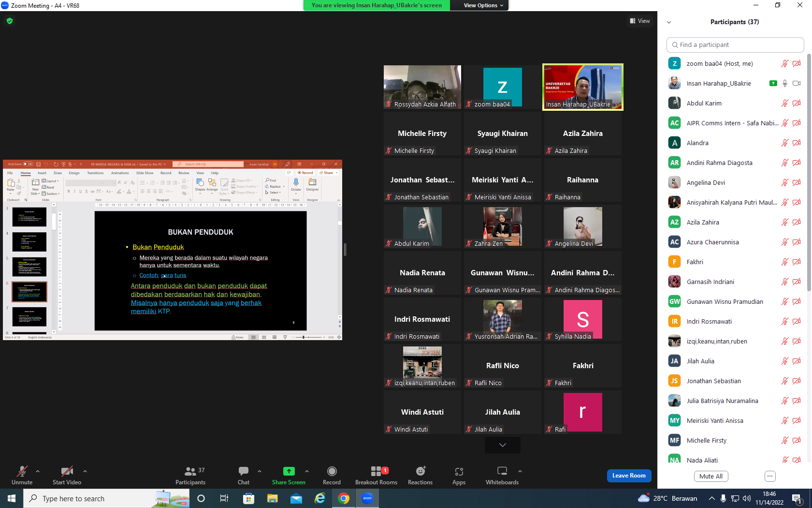Screen dimensions: 812x508
Task: Select slide 5 thumbnail in PowerPoint
Action: click(x=29, y=267)
